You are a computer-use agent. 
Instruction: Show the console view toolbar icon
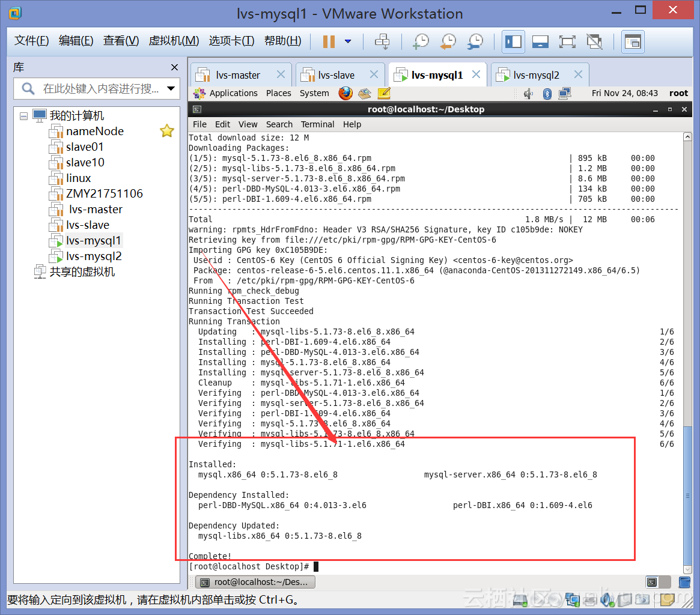click(633, 42)
